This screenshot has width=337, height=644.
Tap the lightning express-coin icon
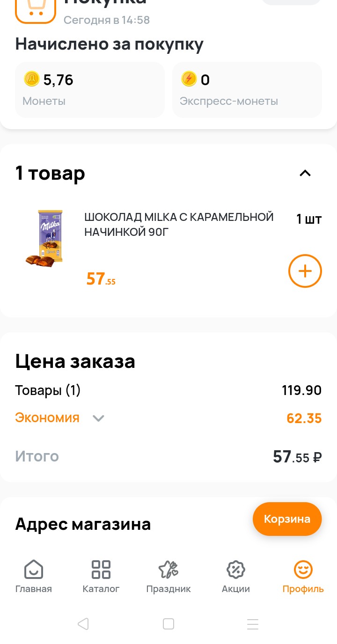tap(189, 79)
